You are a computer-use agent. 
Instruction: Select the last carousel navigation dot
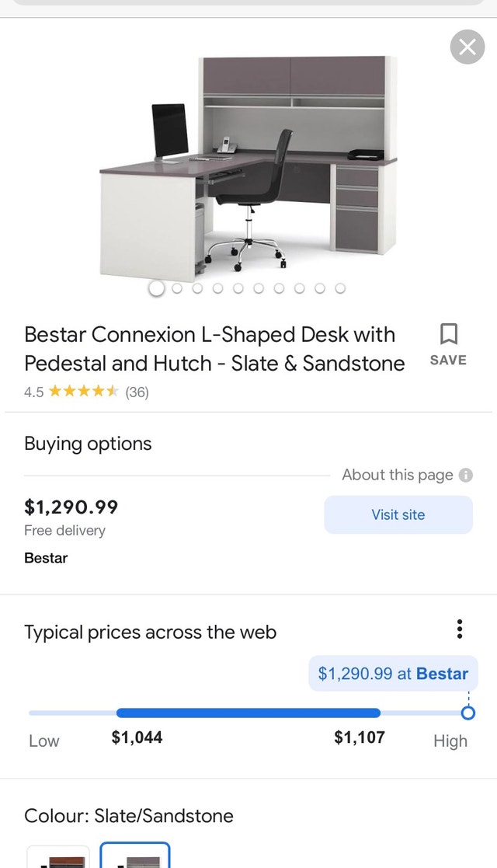(340, 288)
